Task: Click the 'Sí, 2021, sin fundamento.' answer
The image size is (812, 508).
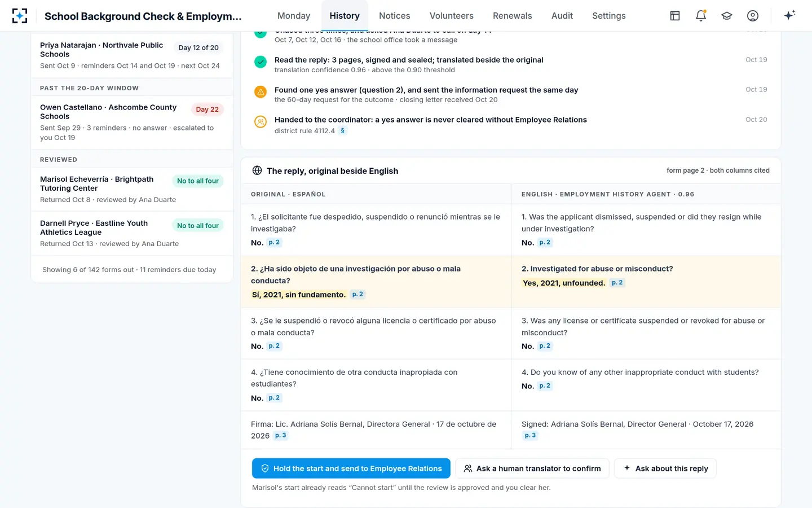Action: [x=299, y=295]
